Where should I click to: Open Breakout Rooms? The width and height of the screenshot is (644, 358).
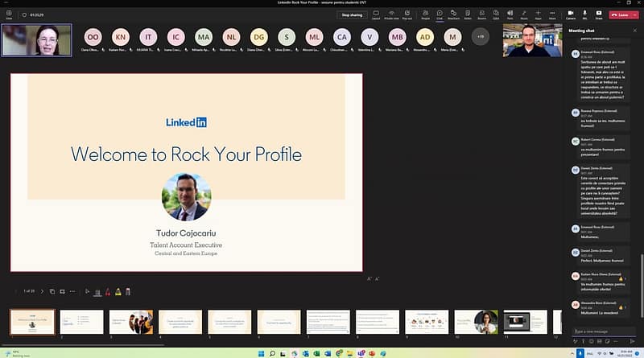coord(481,14)
